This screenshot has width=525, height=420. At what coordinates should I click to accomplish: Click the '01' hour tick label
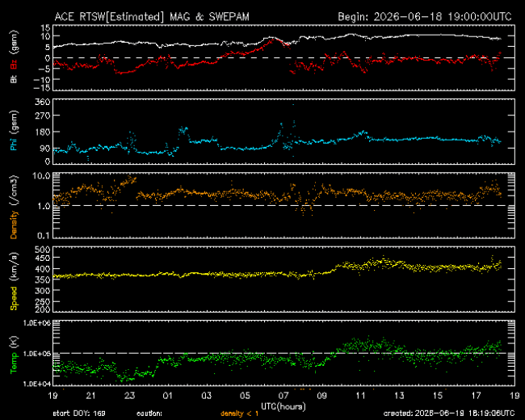click(168, 396)
